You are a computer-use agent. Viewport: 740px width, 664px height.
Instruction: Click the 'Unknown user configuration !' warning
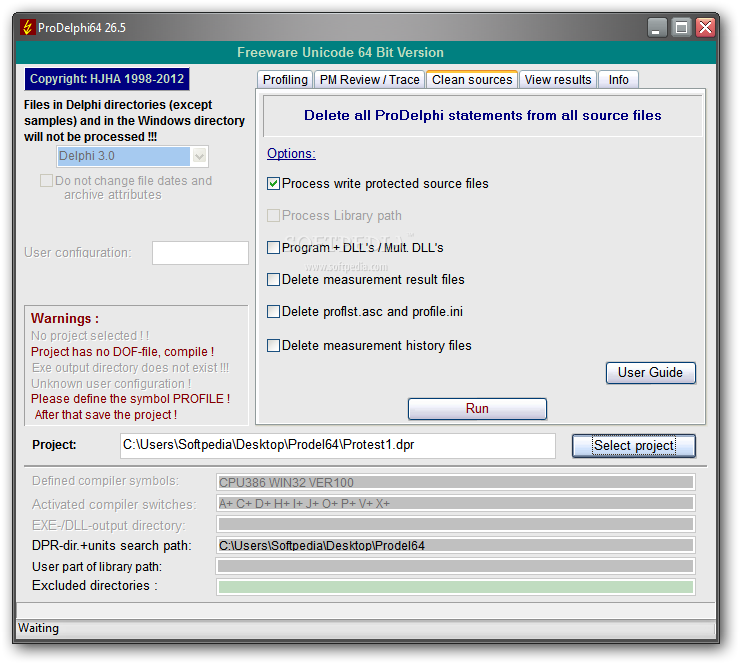(111, 384)
